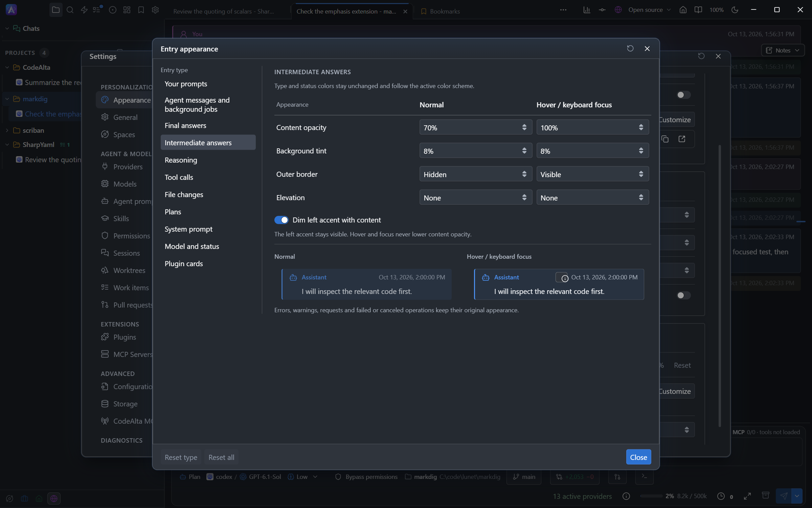Image resolution: width=812 pixels, height=508 pixels.
Task: Open the Hover Content opacity 100% field
Action: pyautogui.click(x=592, y=127)
